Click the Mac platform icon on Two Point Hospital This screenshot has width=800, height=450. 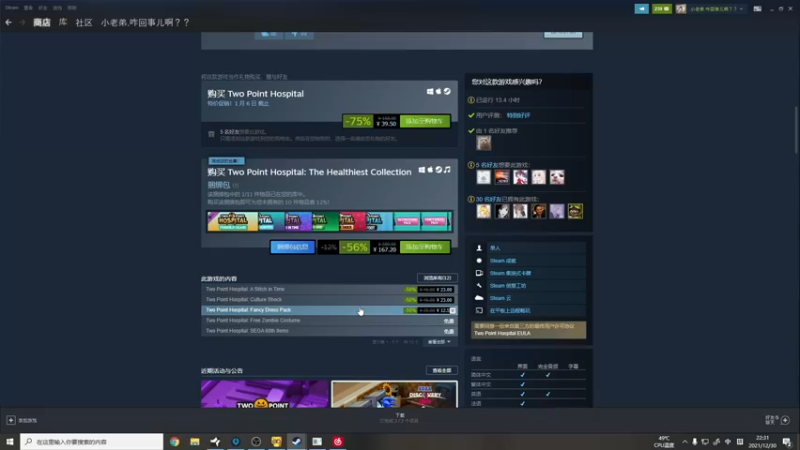(438, 91)
